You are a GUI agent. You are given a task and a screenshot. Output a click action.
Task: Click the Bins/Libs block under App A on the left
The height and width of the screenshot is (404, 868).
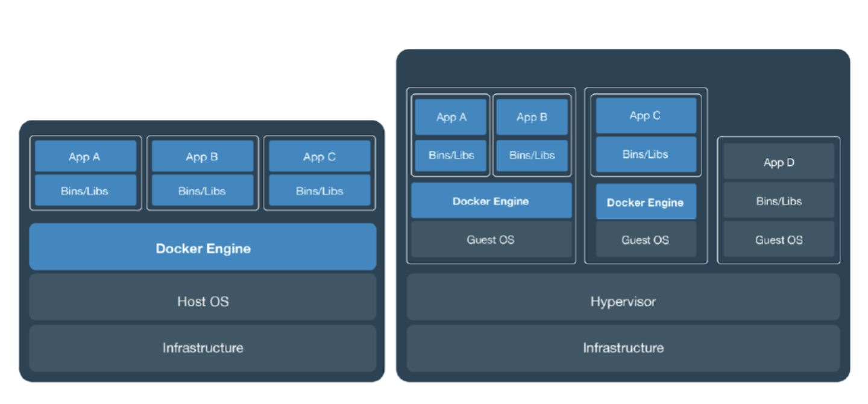85,191
